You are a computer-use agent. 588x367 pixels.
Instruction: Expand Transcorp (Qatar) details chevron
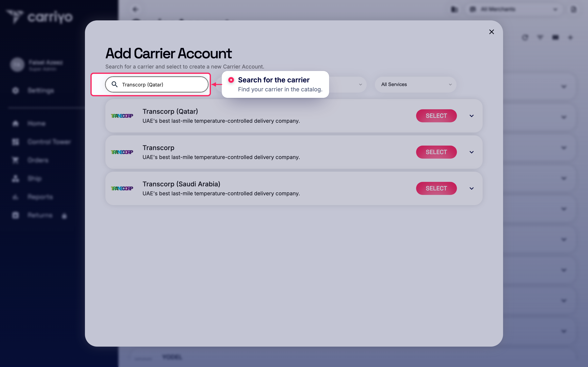[471, 116]
